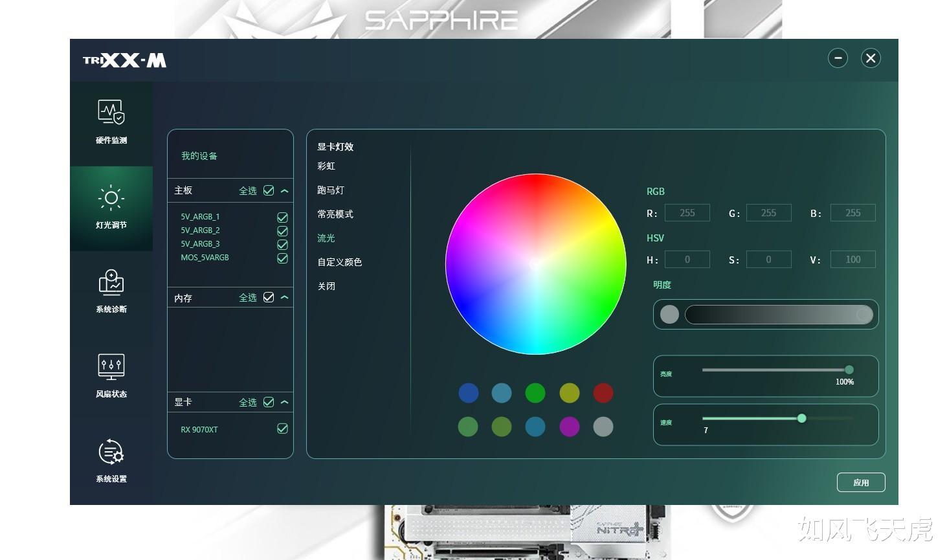The image size is (947, 560).
Task: Choose the bright green preset swatch
Action: click(x=535, y=393)
